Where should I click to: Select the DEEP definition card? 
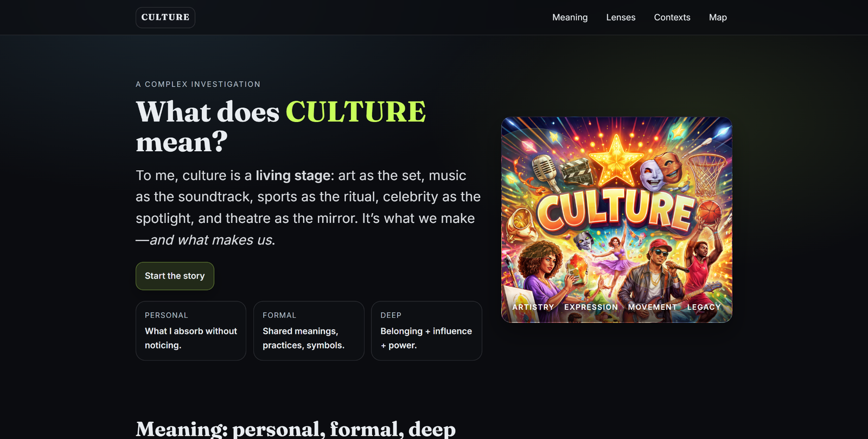[426, 331]
